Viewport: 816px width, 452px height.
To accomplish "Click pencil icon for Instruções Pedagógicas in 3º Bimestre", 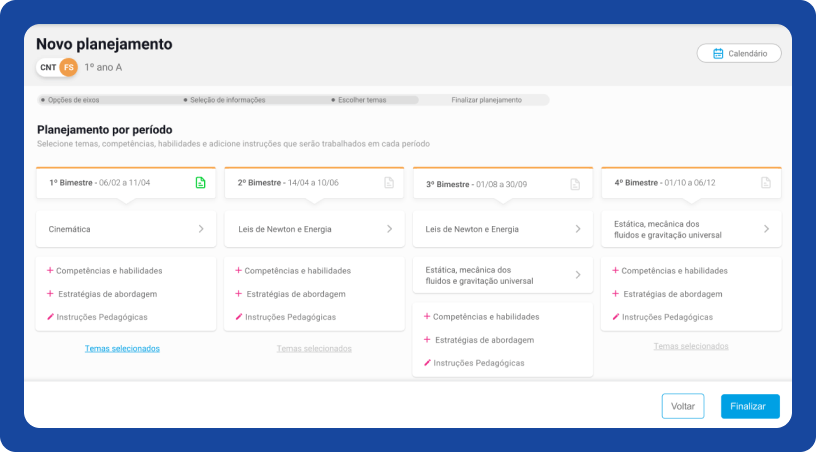I will (x=427, y=363).
